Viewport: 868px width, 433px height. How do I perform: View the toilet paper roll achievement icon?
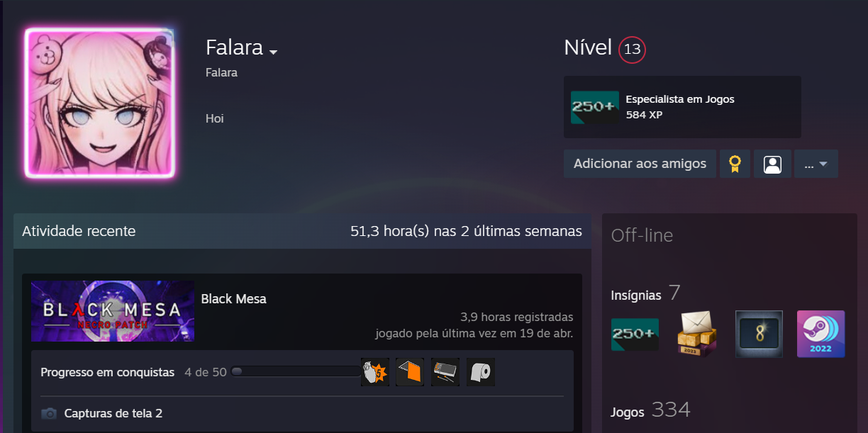(481, 372)
